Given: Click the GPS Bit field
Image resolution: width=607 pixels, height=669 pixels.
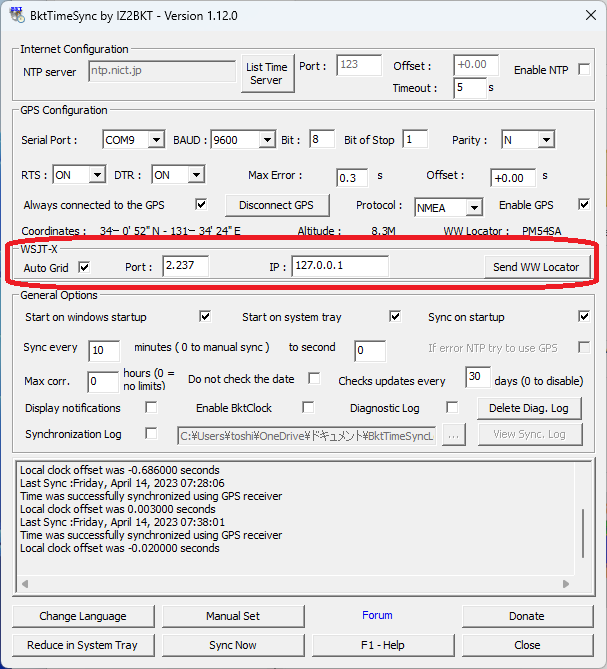Looking at the screenshot, I should pos(322,139).
